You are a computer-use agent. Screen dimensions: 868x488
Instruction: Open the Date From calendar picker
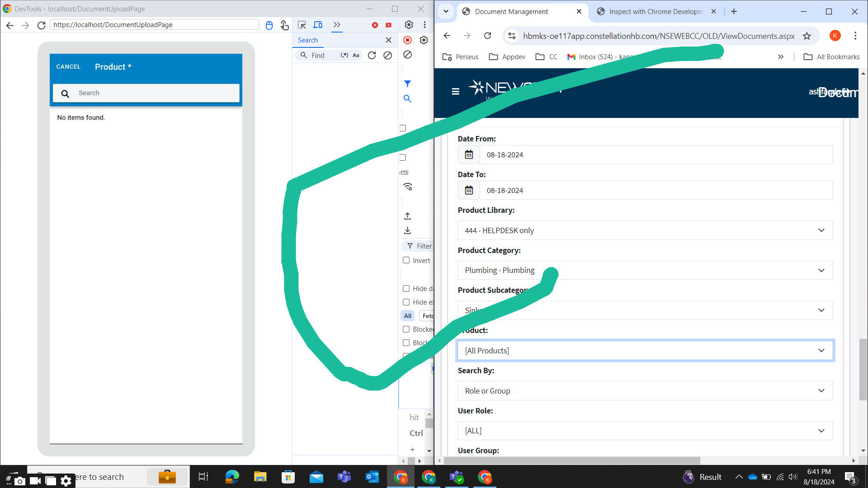pos(469,155)
